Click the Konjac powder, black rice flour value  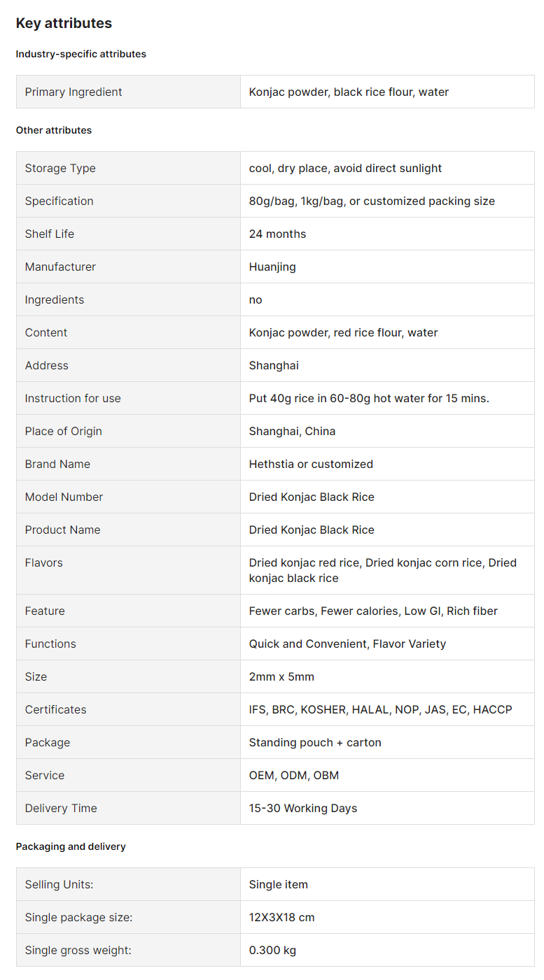click(349, 92)
